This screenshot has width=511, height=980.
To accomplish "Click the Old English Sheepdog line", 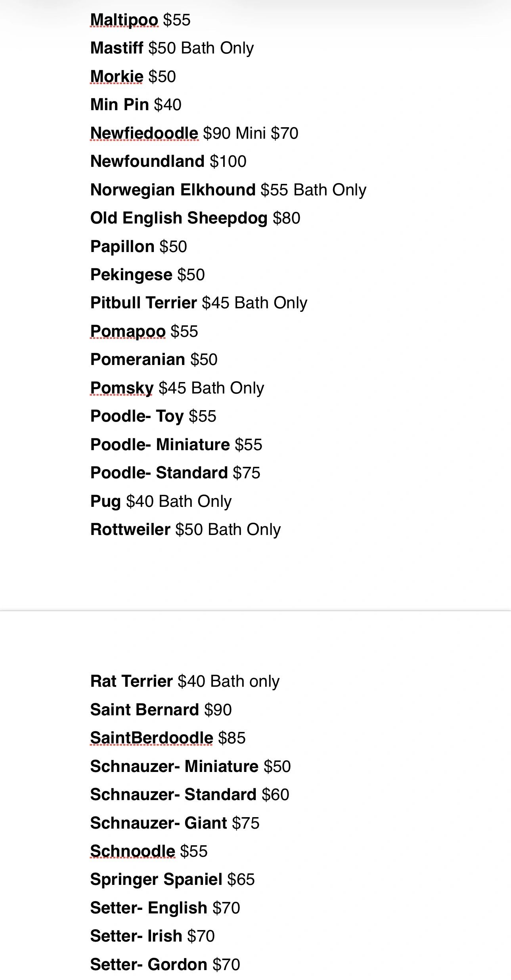I will pos(195,218).
